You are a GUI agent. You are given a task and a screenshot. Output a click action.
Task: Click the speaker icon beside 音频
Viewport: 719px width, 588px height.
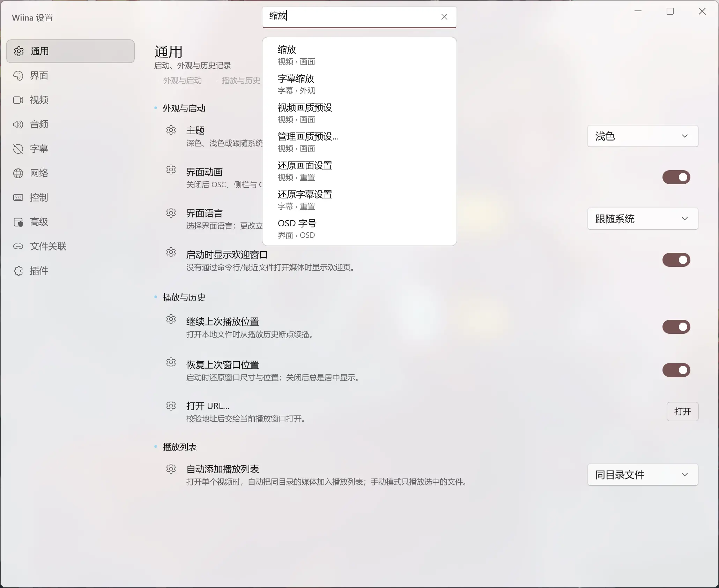[18, 125]
